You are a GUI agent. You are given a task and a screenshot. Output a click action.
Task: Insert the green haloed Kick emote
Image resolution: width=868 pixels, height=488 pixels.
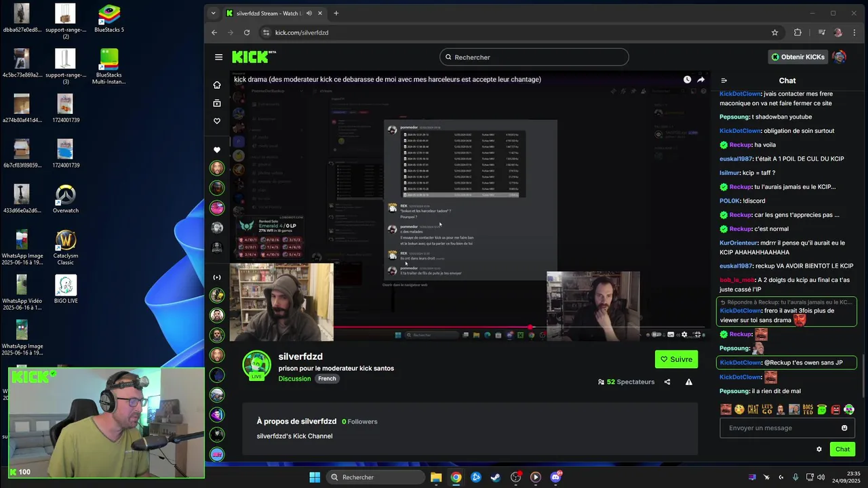pyautogui.click(x=821, y=409)
